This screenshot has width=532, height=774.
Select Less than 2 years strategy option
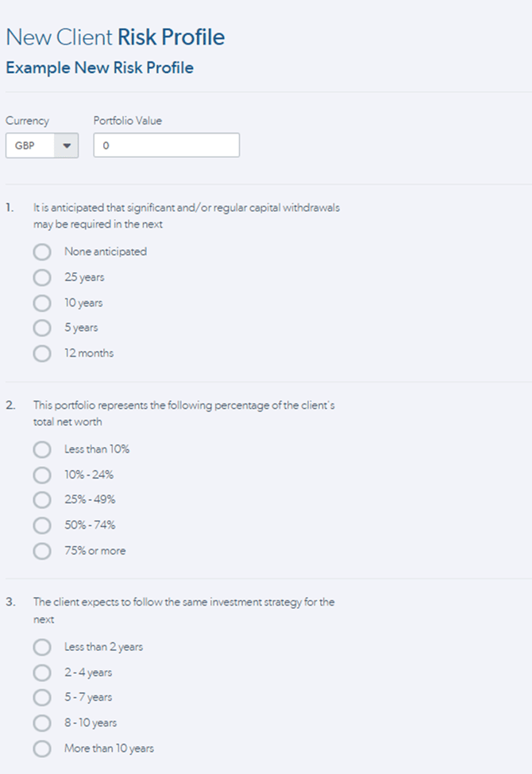tap(42, 647)
